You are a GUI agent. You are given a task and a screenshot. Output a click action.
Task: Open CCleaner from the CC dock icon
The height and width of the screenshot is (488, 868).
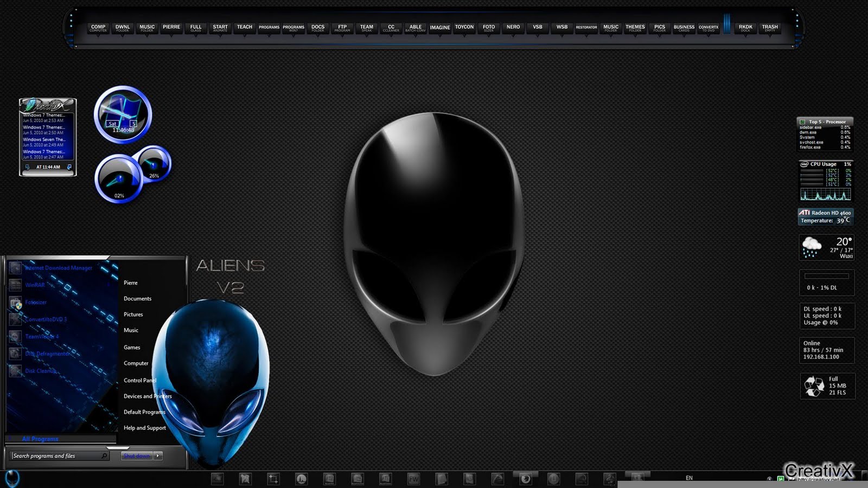391,27
